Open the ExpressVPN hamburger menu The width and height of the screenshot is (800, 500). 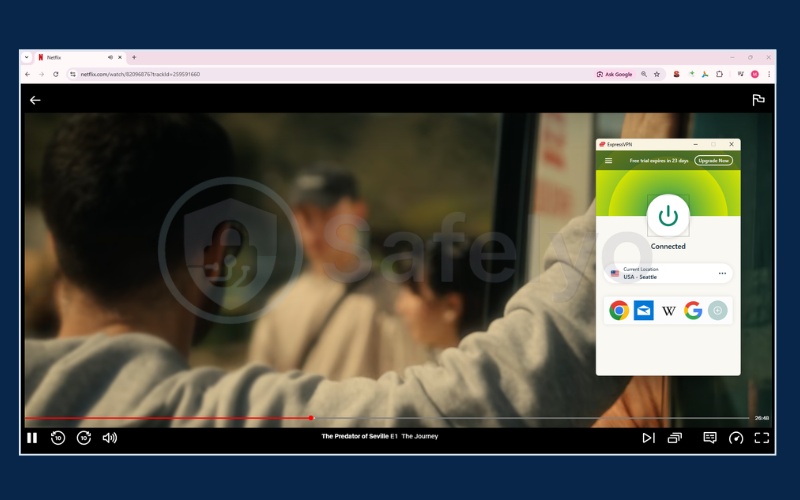click(608, 160)
